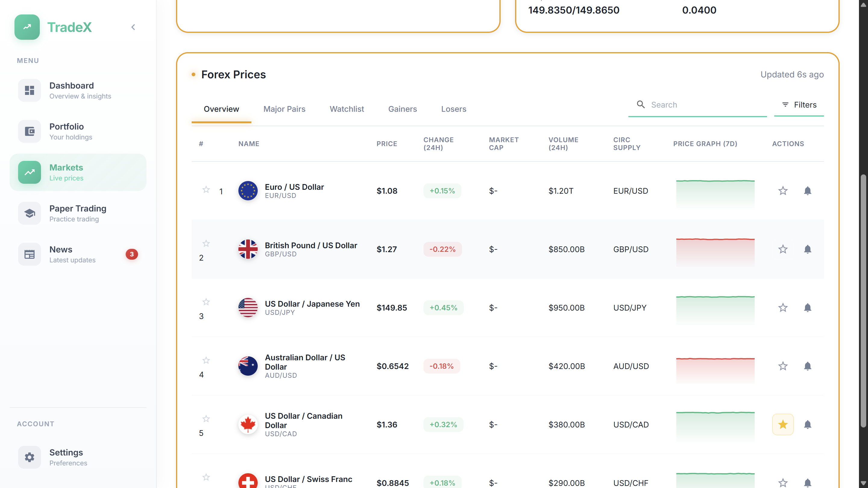This screenshot has width=868, height=488.
Task: Click the alert bell for GBP/USD
Action: (807, 249)
